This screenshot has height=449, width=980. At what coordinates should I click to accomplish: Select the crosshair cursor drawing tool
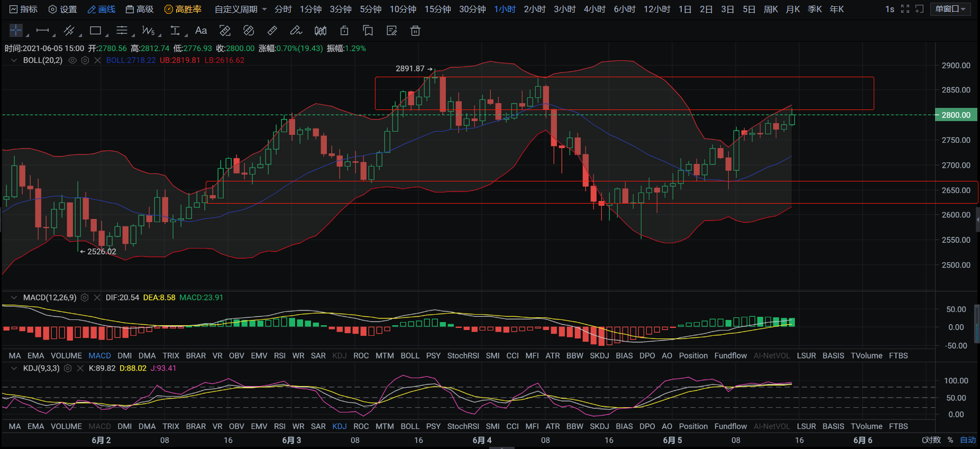[x=16, y=31]
